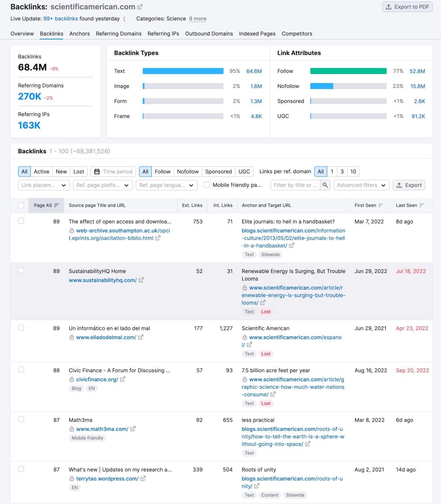The width and height of the screenshot is (441, 504).
Task: Click the search magnifier in the title filter
Action: click(325, 185)
